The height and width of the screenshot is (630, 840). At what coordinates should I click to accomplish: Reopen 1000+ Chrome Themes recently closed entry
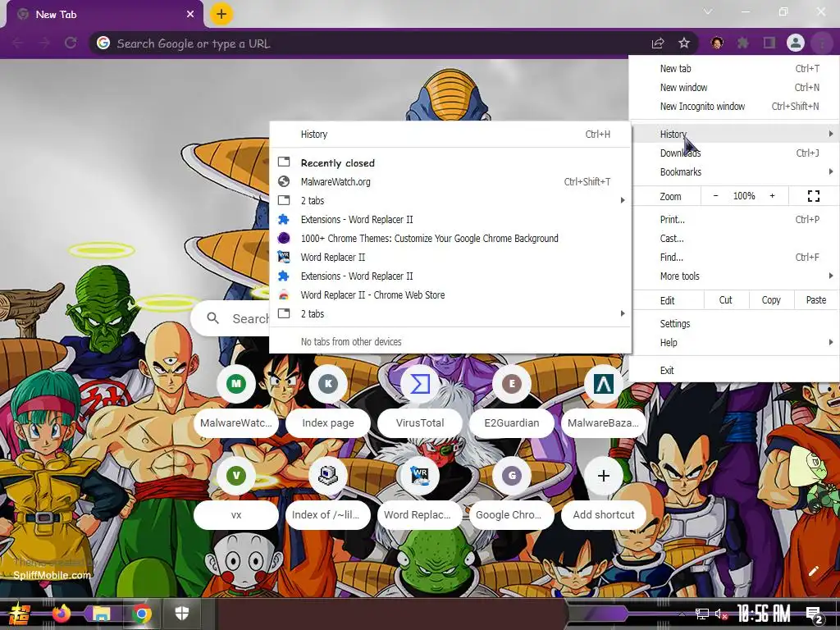coord(450,239)
